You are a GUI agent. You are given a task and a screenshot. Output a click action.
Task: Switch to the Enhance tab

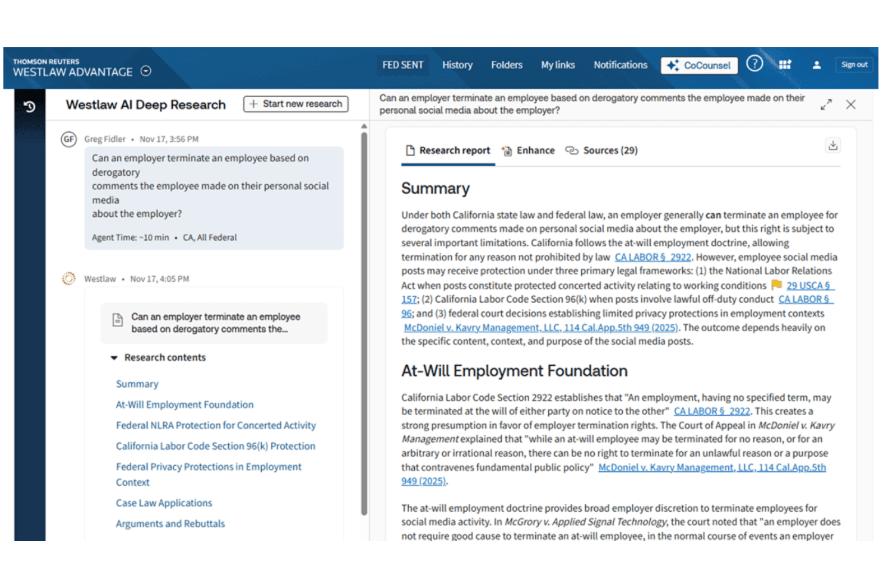click(528, 151)
